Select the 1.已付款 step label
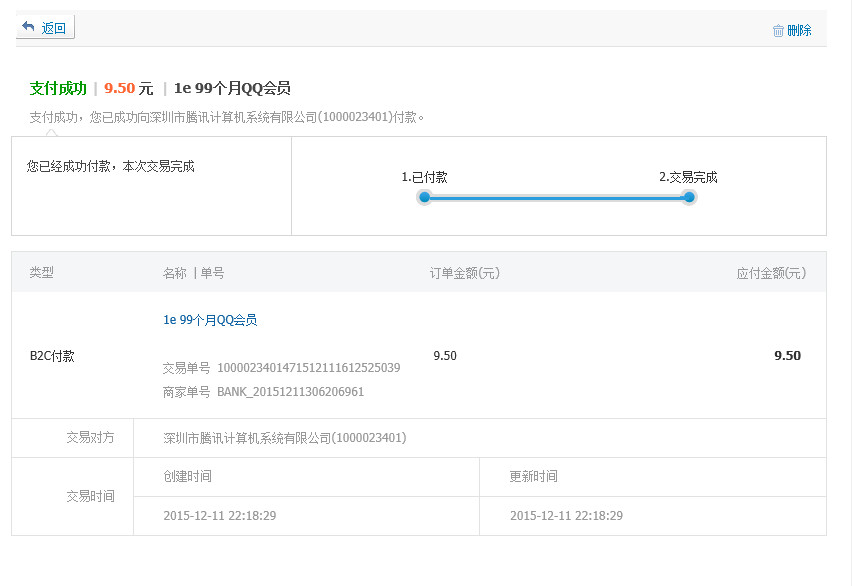Image resolution: width=852 pixels, height=586 pixels. click(424, 177)
